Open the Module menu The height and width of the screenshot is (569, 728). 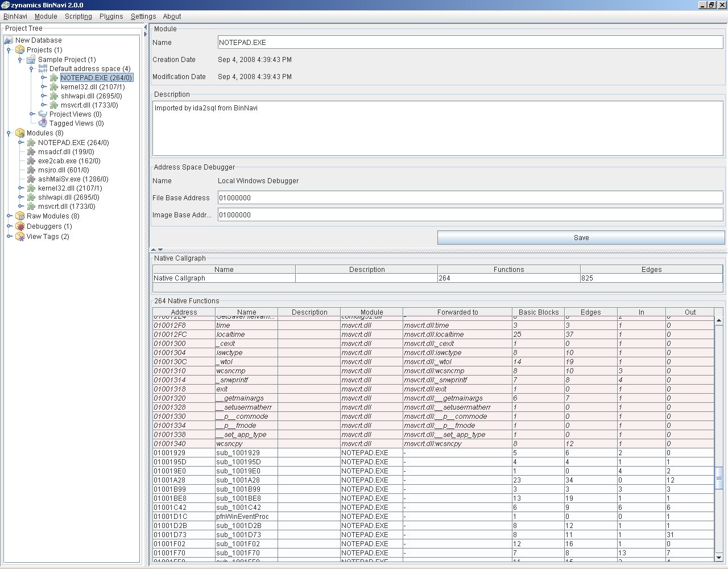46,17
